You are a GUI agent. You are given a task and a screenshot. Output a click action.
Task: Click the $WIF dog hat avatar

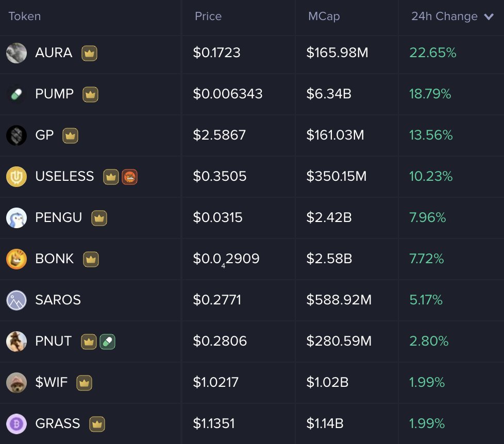click(16, 383)
